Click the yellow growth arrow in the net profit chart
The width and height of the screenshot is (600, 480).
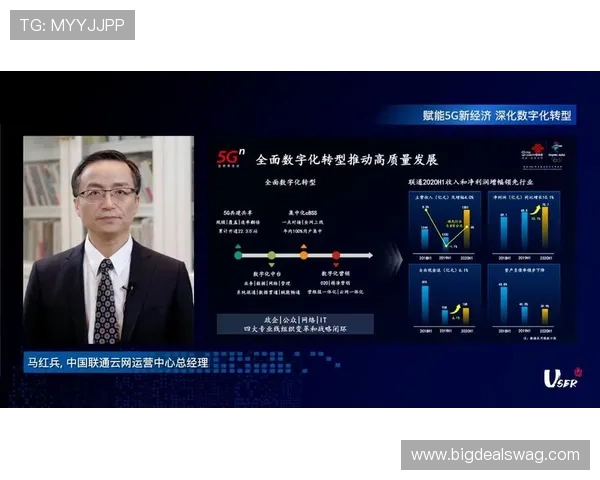pos(535,210)
